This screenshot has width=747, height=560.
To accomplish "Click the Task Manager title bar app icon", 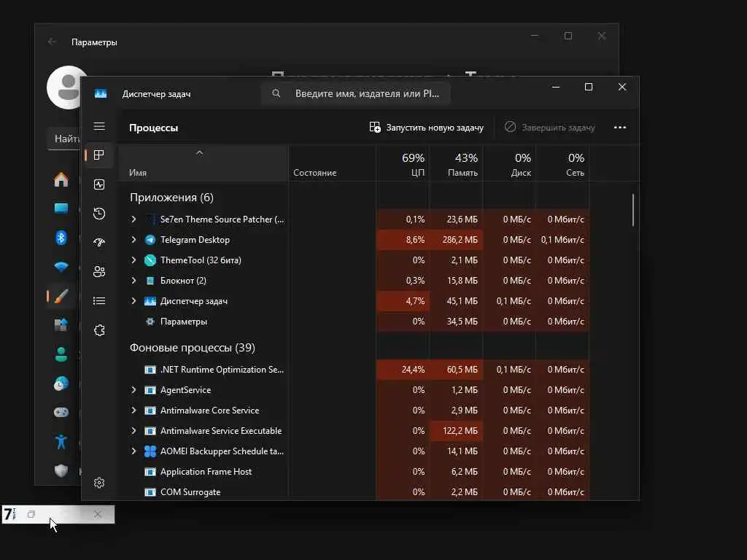I will (x=101, y=94).
